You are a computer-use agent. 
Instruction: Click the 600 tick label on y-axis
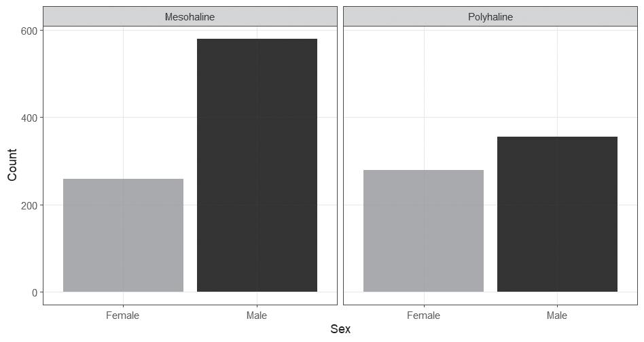tap(31, 31)
